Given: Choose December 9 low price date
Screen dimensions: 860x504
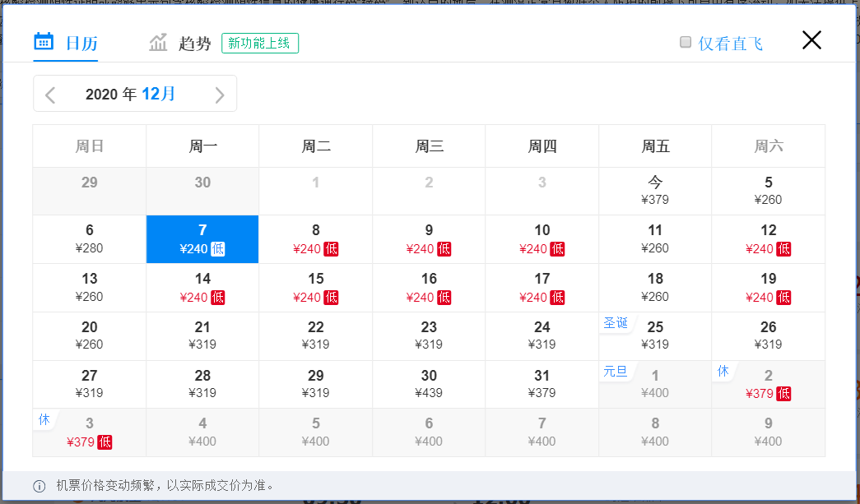Looking at the screenshot, I should 429,239.
